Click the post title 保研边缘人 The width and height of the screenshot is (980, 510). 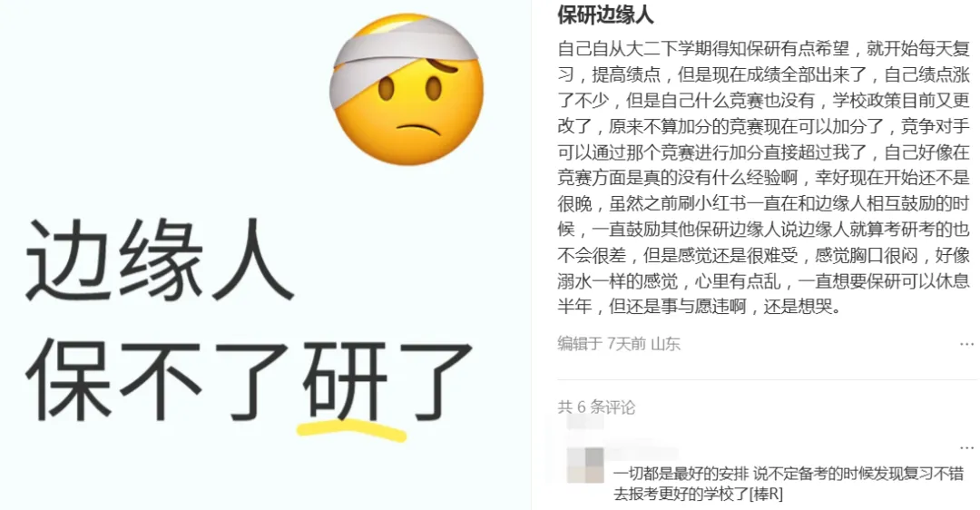point(605,15)
